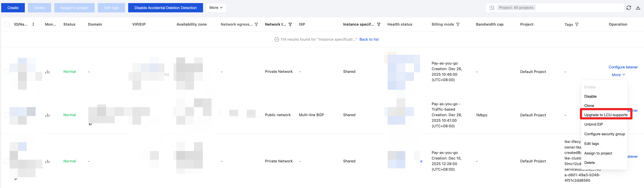The width and height of the screenshot is (644, 188).
Task: Choose Configure security group from menu
Action: point(604,134)
